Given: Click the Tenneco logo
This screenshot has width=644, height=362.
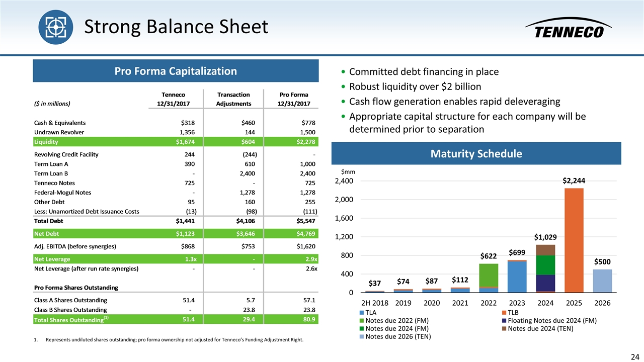Looking at the screenshot, I should point(569,29).
